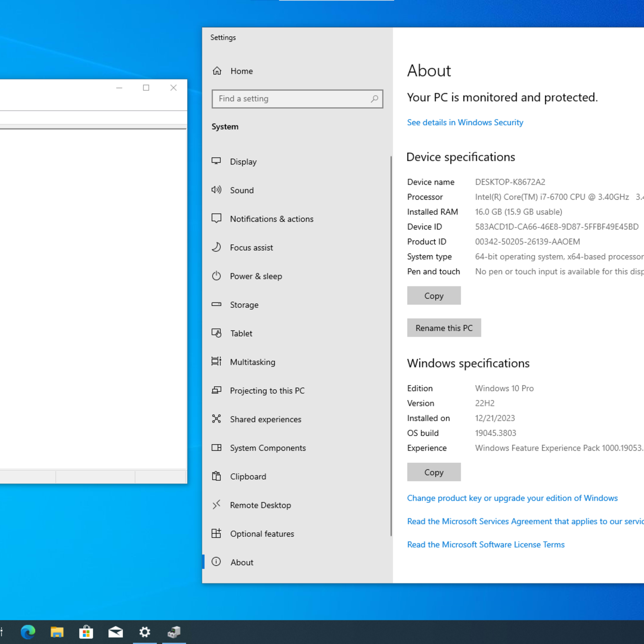Open Storage settings
Screen dimensions: 644x644
coord(244,304)
